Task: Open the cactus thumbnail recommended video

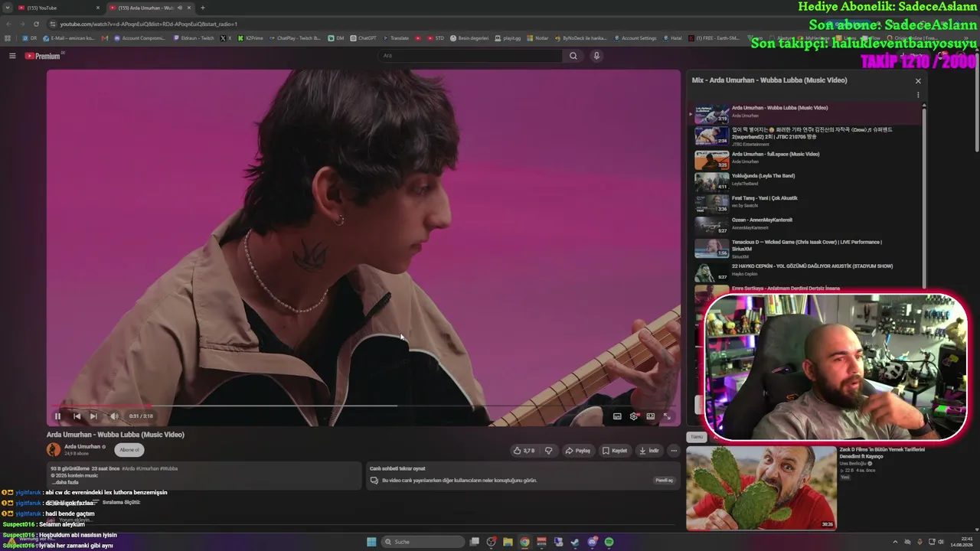Action: 761,488
